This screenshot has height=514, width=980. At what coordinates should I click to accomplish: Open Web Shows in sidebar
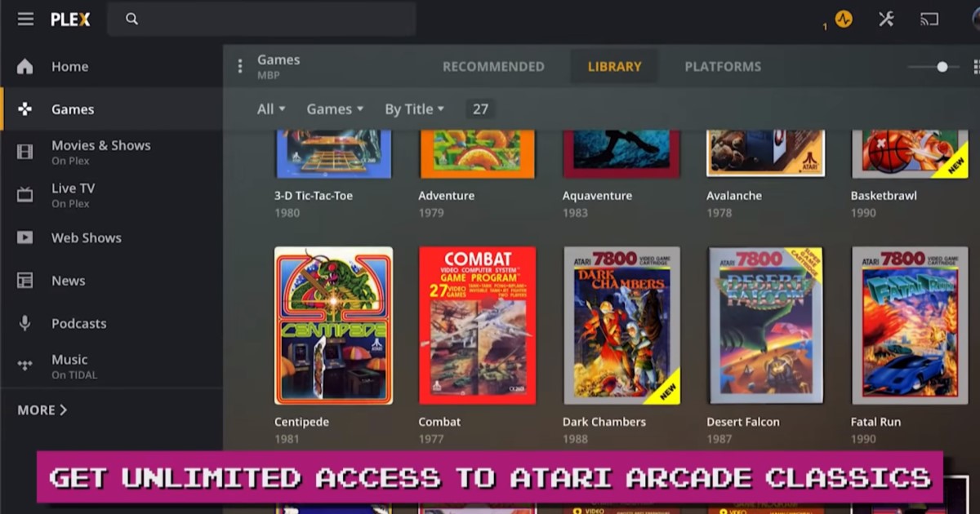(111, 237)
